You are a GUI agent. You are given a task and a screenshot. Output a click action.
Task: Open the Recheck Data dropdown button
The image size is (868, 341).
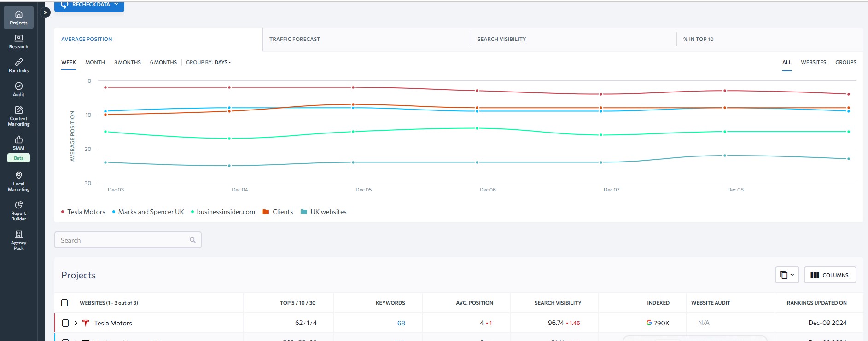[89, 6]
